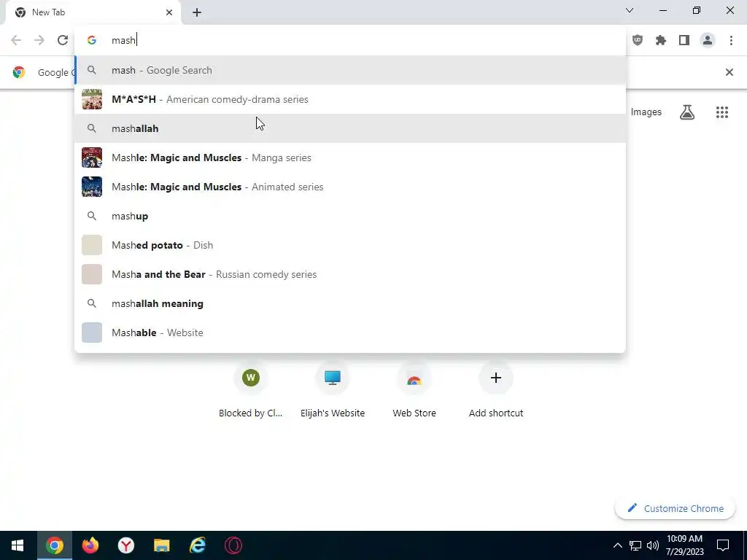This screenshot has height=560, width=747.
Task: Click the browser back arrow
Action: tap(16, 41)
